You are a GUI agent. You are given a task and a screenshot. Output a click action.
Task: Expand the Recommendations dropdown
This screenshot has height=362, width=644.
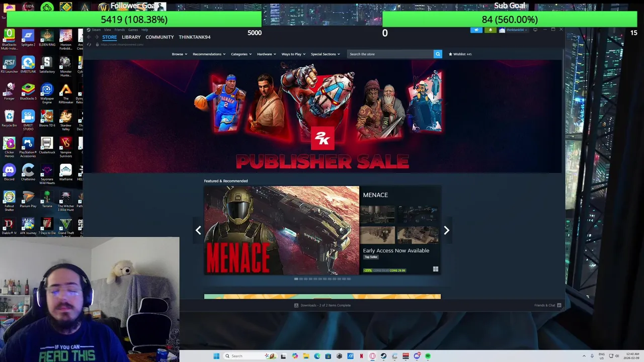(209, 54)
